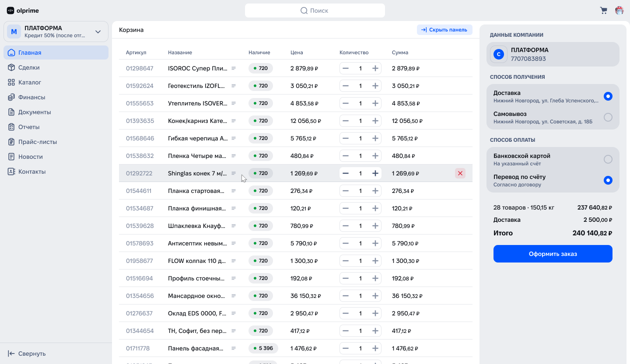The width and height of the screenshot is (630, 364).
Task: Click the olprime logo
Action: pyautogui.click(x=22, y=10)
